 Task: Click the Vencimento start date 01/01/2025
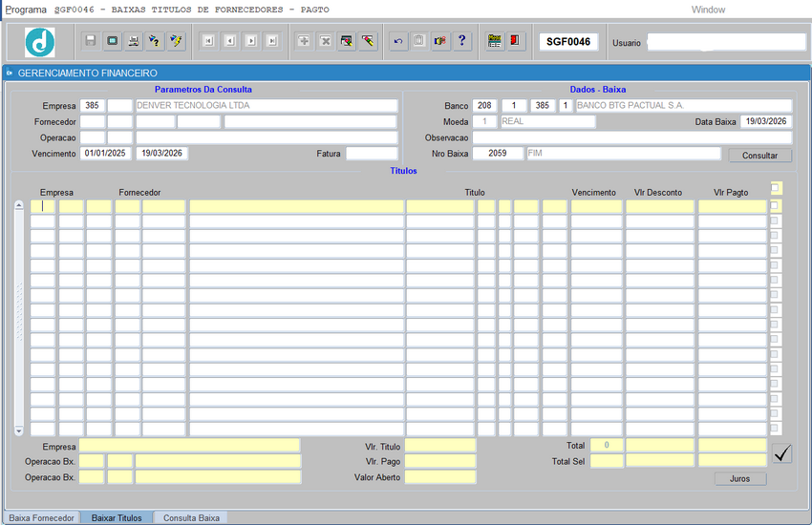tap(106, 153)
